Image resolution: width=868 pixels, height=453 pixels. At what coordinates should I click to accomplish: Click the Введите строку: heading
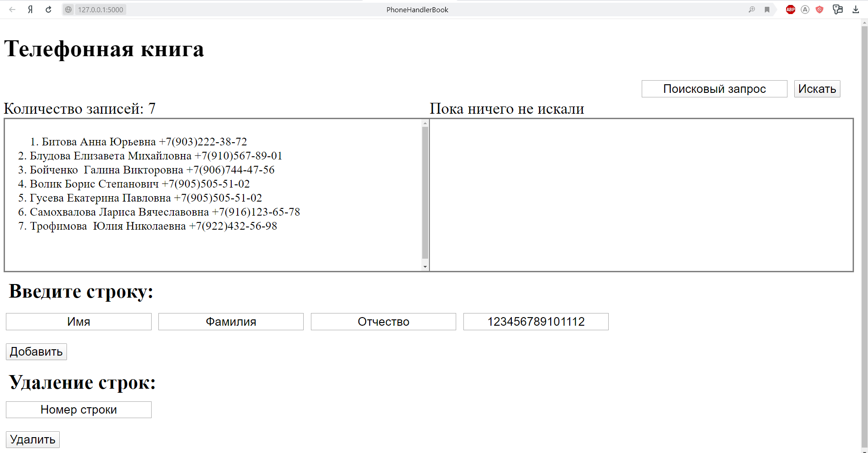click(x=81, y=291)
